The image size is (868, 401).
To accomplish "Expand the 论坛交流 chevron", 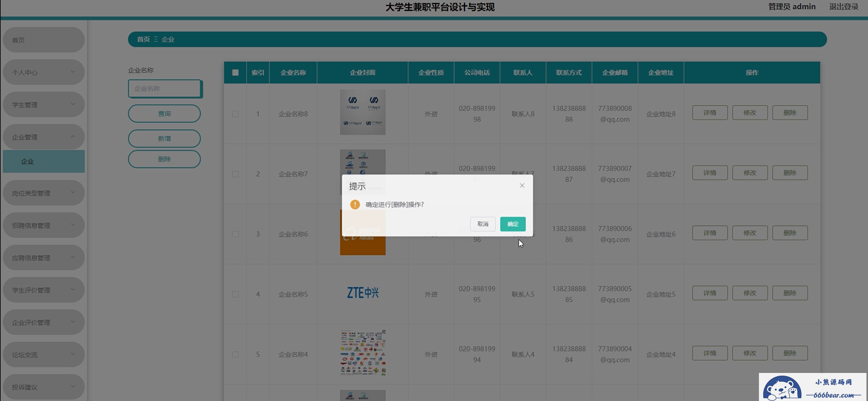I will [x=73, y=354].
